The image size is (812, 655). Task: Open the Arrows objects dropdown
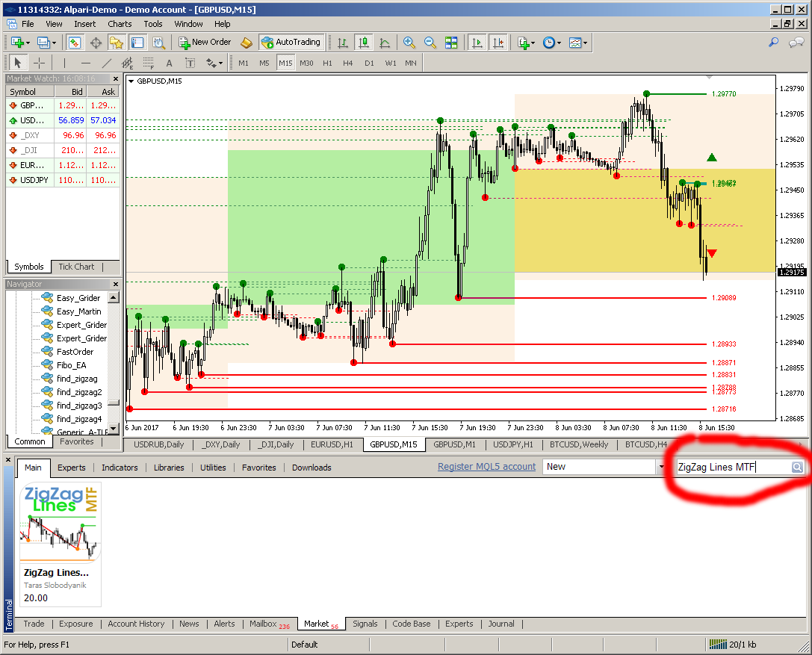coord(214,63)
